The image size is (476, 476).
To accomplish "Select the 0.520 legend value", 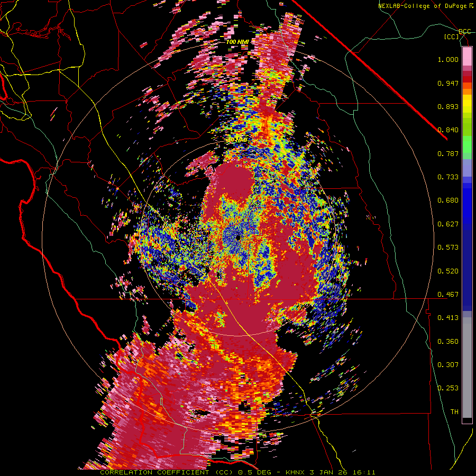I will tap(448, 271).
